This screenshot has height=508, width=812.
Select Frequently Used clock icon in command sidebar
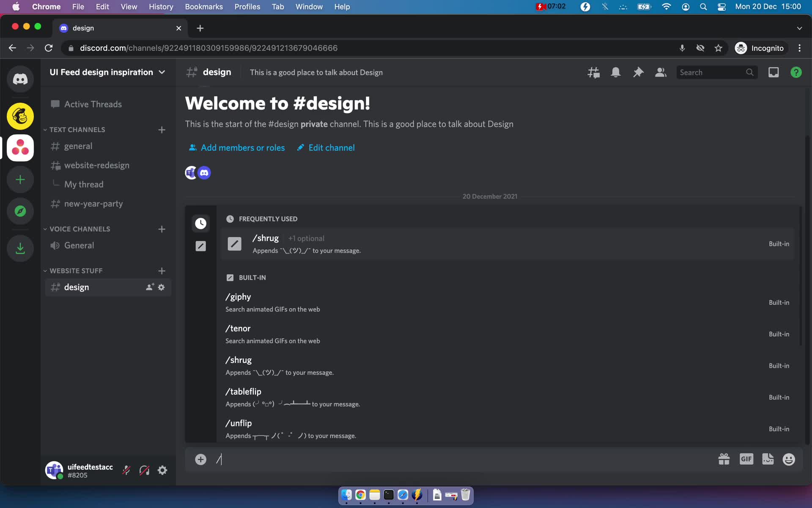coord(200,224)
